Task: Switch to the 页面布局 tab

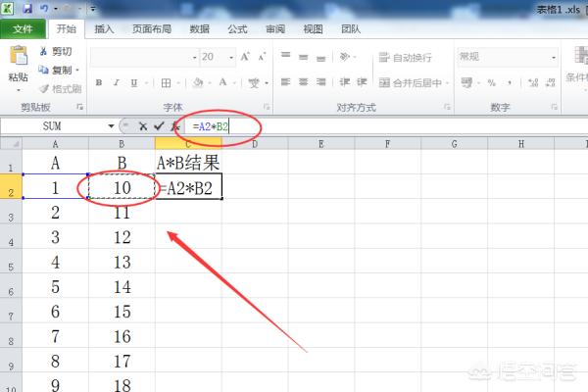Action: 152,28
